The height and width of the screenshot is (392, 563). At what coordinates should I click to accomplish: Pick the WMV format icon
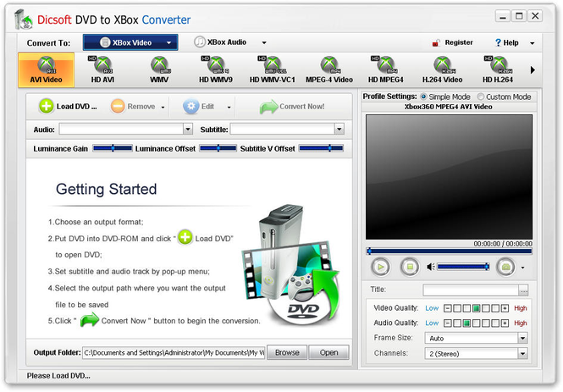(159, 70)
